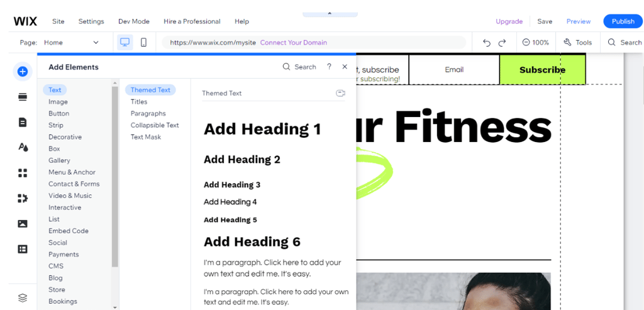Viewport: 644px width, 310px height.
Task: Select the Video & Music category
Action: [x=70, y=196]
